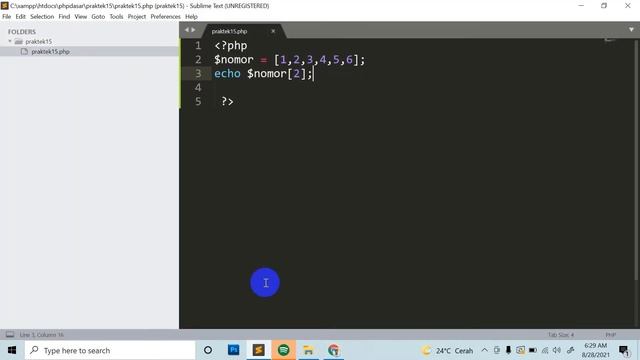Open the Tab Size setting in status bar
The height and width of the screenshot is (360, 640).
[x=560, y=335]
